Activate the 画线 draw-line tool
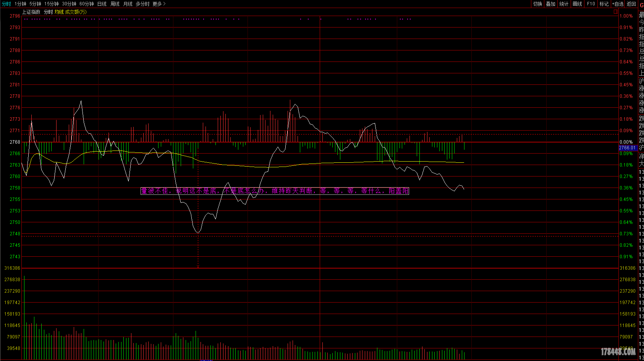 [578, 4]
